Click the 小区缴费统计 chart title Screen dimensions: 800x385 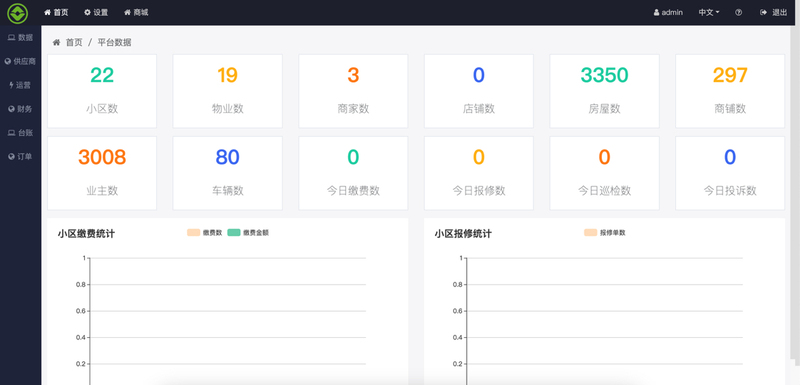[86, 234]
